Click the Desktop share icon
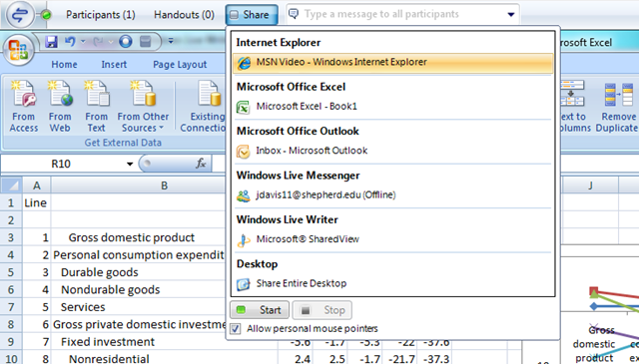This screenshot has height=364, width=639. [x=243, y=284]
